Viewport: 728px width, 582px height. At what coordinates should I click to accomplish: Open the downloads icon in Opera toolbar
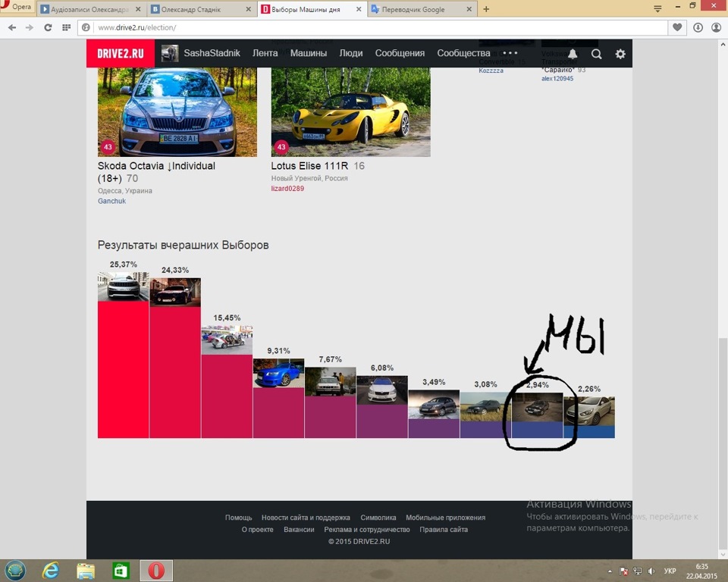[698, 27]
